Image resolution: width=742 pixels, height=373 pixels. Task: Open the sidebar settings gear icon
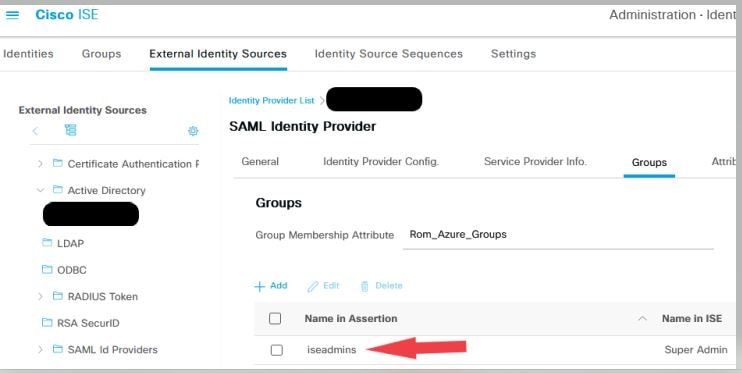pyautogui.click(x=193, y=131)
